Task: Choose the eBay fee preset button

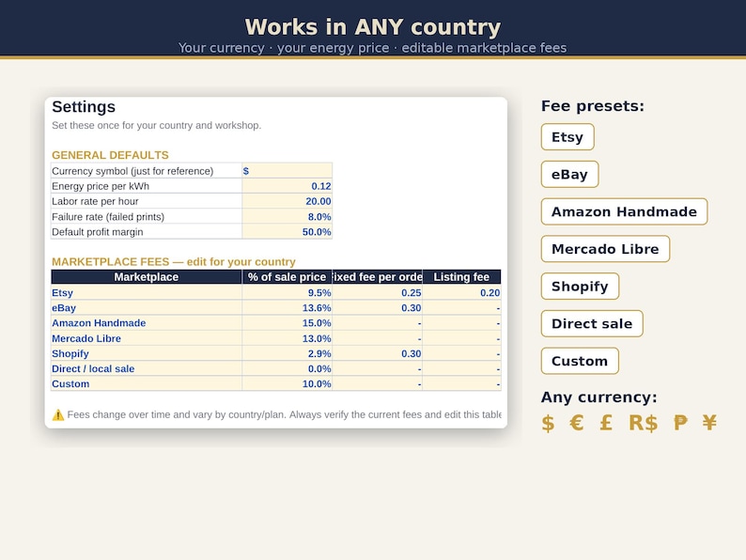Action: click(569, 174)
